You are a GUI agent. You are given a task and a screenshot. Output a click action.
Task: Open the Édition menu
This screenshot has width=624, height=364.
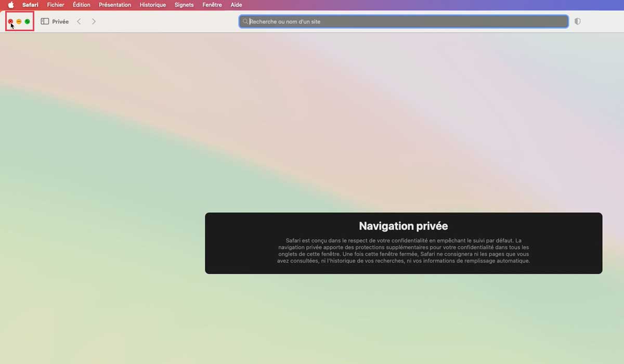82,5
